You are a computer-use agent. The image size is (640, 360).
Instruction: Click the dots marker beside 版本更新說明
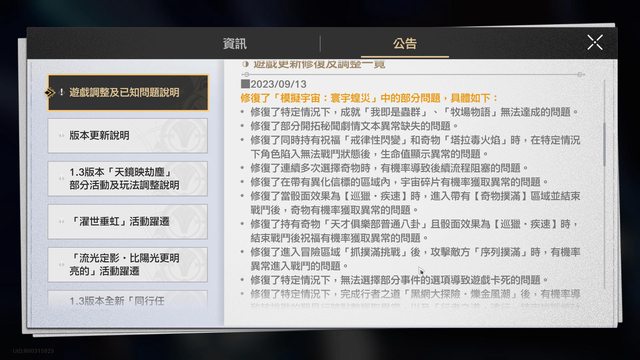pyautogui.click(x=61, y=136)
